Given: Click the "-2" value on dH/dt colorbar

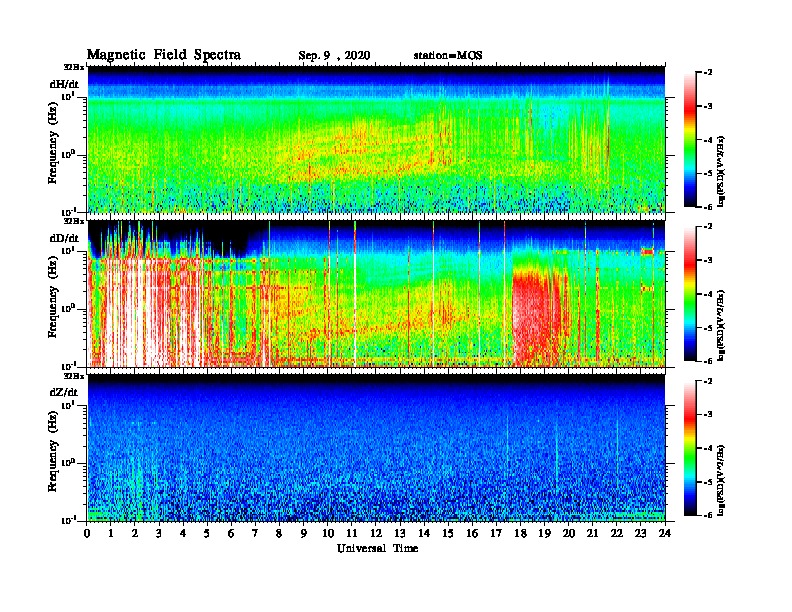Looking at the screenshot, I should (708, 73).
